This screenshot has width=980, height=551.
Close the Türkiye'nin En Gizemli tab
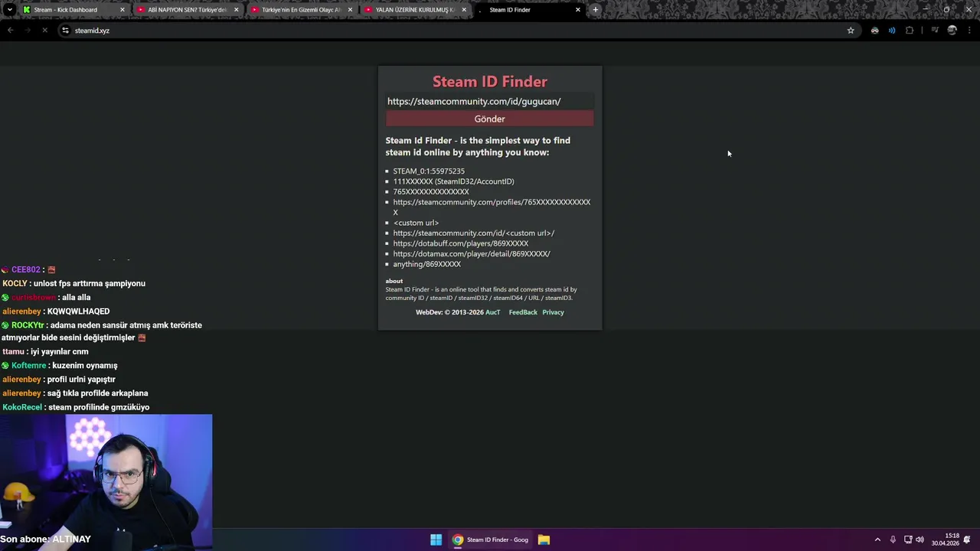[350, 10]
